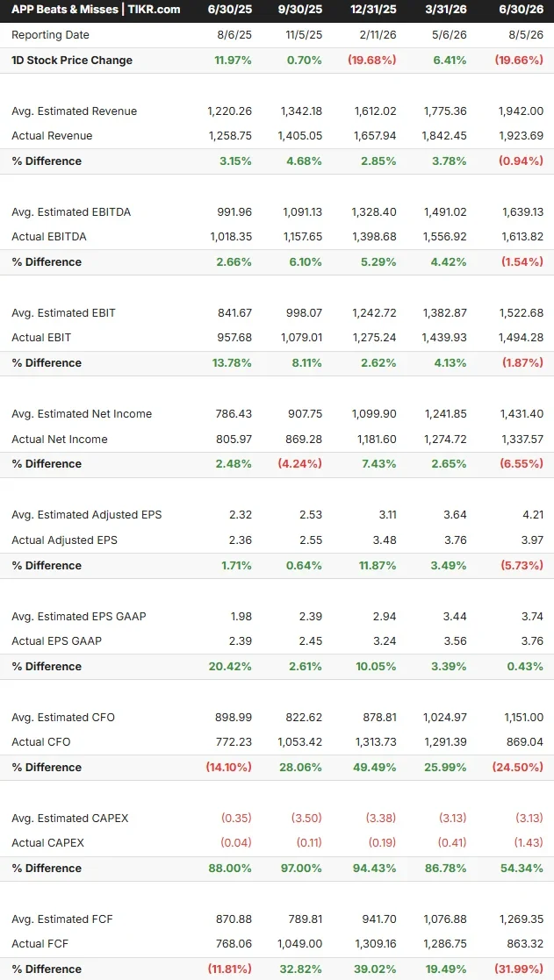This screenshot has width=554, height=980.
Task: Select the 6/30/25 column header
Action: click(231, 10)
